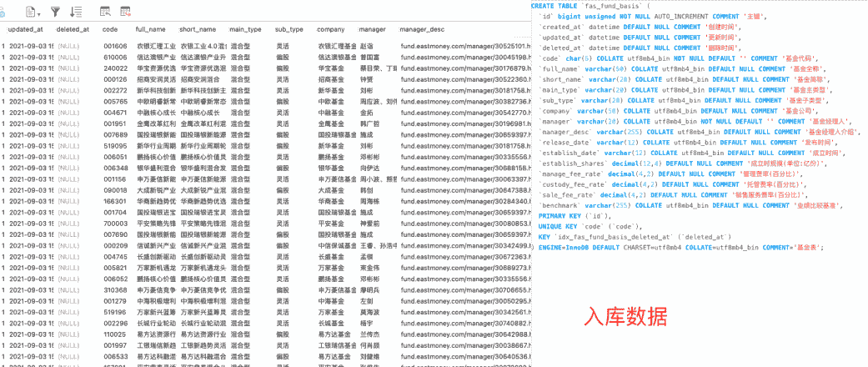This screenshot has height=367, width=868.
Task: Click the company column header
Action: pyautogui.click(x=331, y=29)
